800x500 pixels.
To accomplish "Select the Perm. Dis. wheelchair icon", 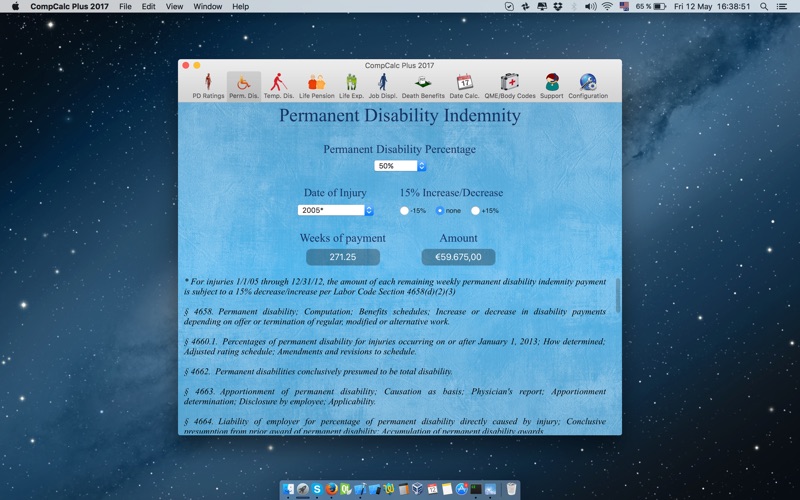I will (x=244, y=86).
